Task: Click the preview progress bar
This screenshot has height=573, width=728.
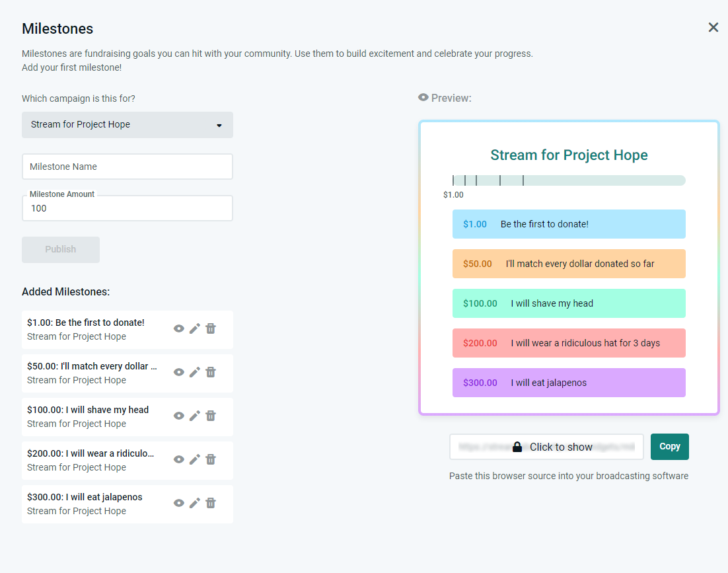Action: tap(569, 180)
